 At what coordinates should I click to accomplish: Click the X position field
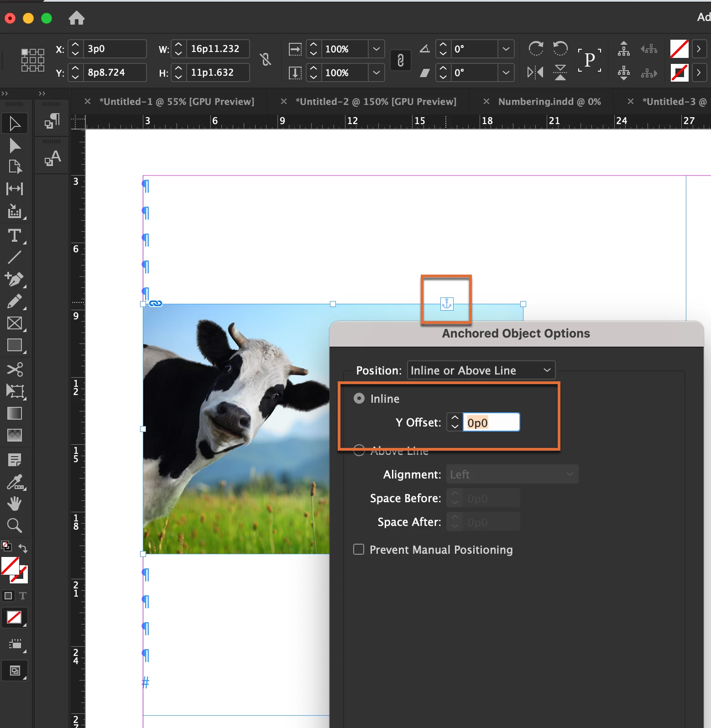pyautogui.click(x=115, y=49)
